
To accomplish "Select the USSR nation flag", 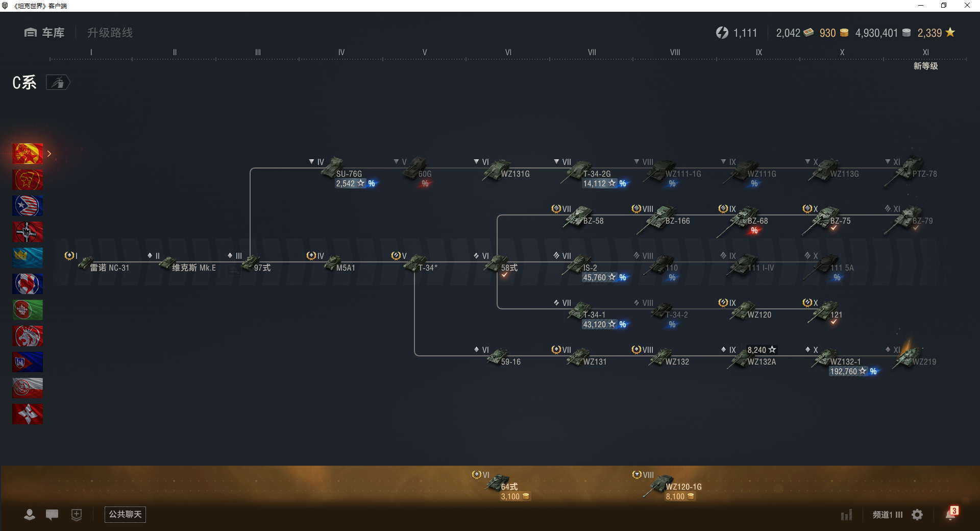I will tap(28, 180).
